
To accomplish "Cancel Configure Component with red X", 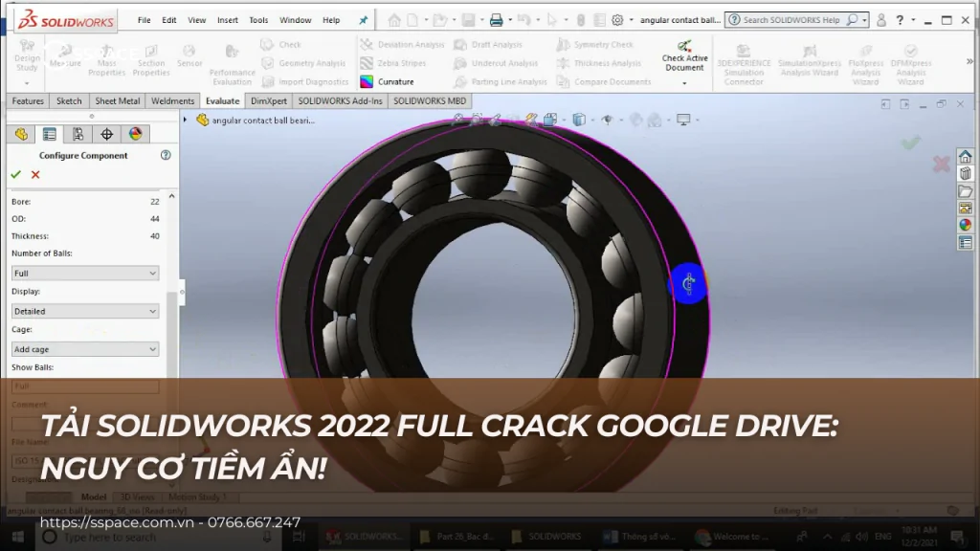I will coord(35,175).
